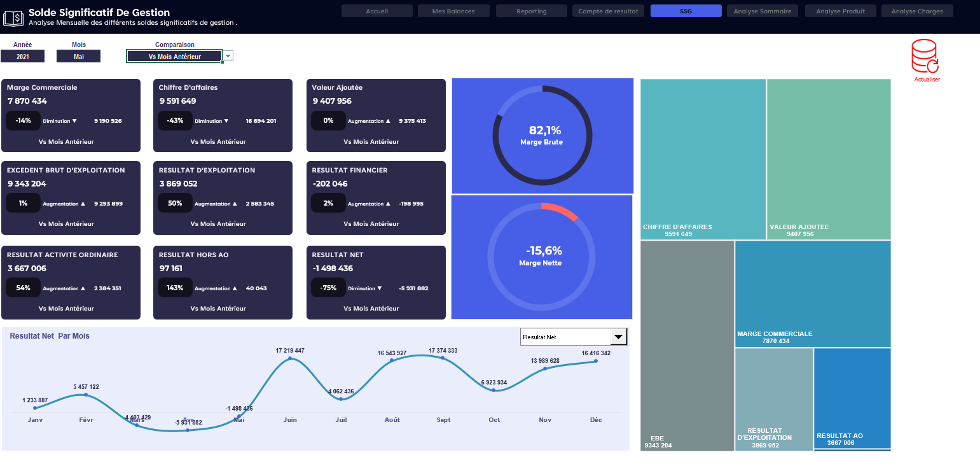Click the Févr data point 5 457 122
Viewport: 980px width, 464px height.
coord(86,395)
